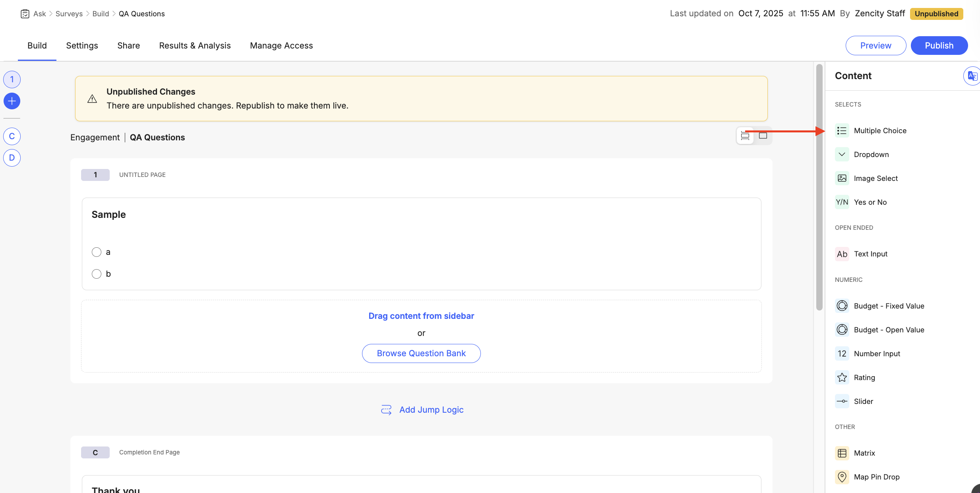Switch to the Settings tab
Image resolution: width=980 pixels, height=493 pixels.
(82, 45)
